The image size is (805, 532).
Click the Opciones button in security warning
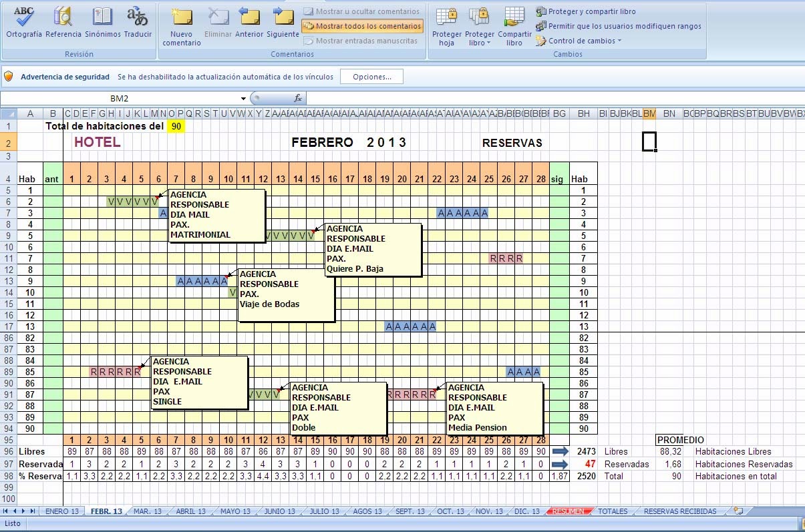tap(371, 76)
